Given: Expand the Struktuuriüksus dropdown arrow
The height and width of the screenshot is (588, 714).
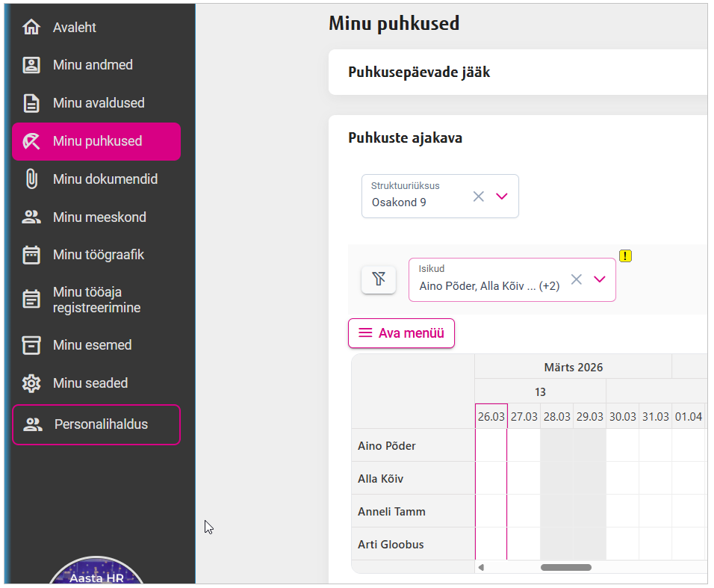Looking at the screenshot, I should point(502,196).
